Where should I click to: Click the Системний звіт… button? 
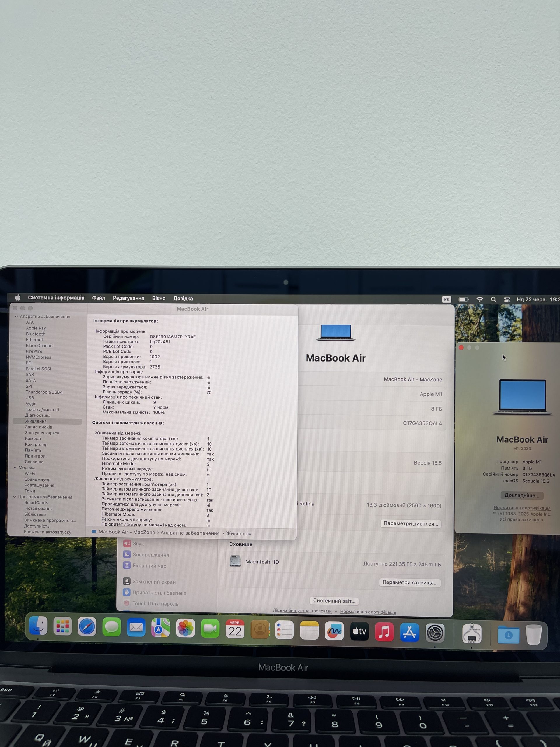334,601
